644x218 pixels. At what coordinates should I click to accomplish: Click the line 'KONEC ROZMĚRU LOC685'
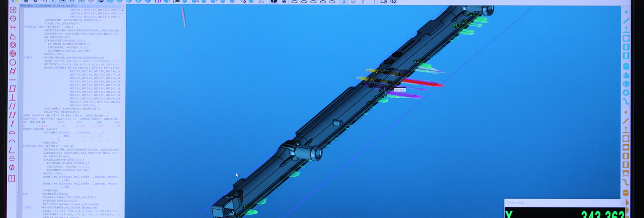[40, 129]
